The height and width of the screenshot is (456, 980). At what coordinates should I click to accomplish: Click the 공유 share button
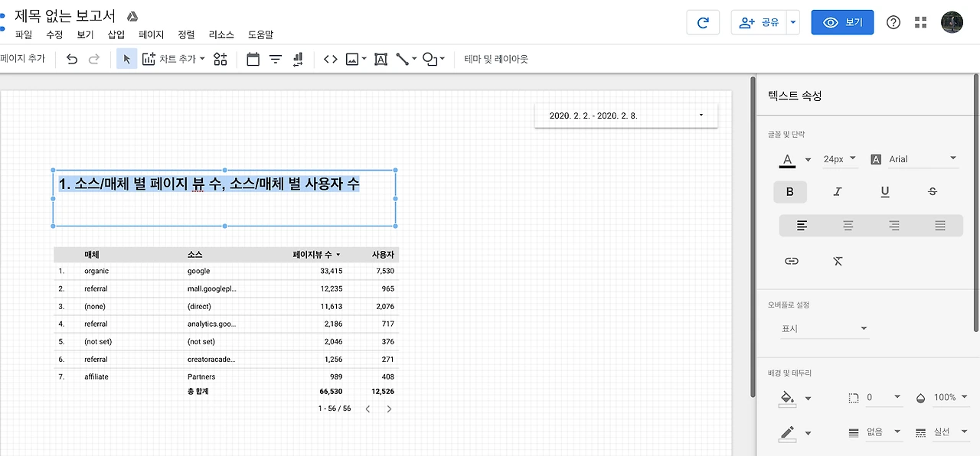(758, 23)
